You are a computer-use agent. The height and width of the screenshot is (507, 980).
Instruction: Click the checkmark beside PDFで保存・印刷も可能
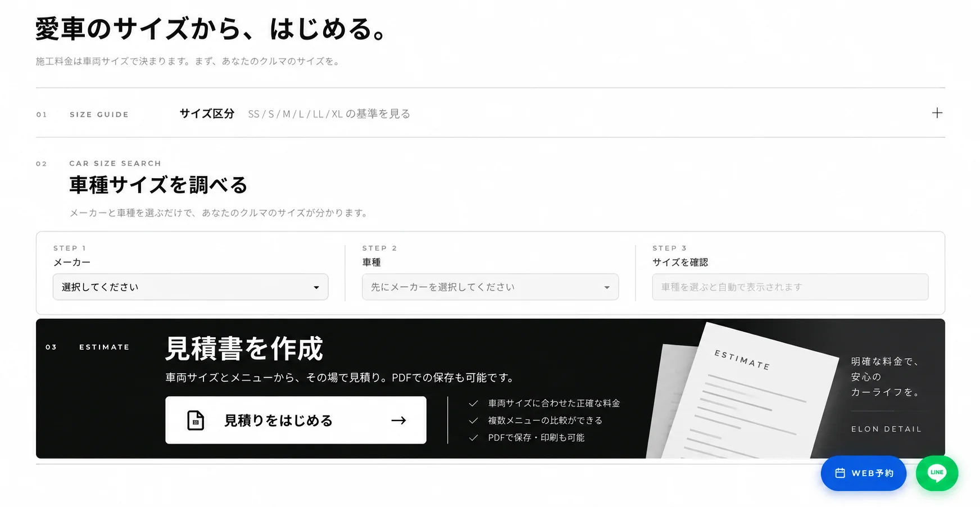coord(473,438)
